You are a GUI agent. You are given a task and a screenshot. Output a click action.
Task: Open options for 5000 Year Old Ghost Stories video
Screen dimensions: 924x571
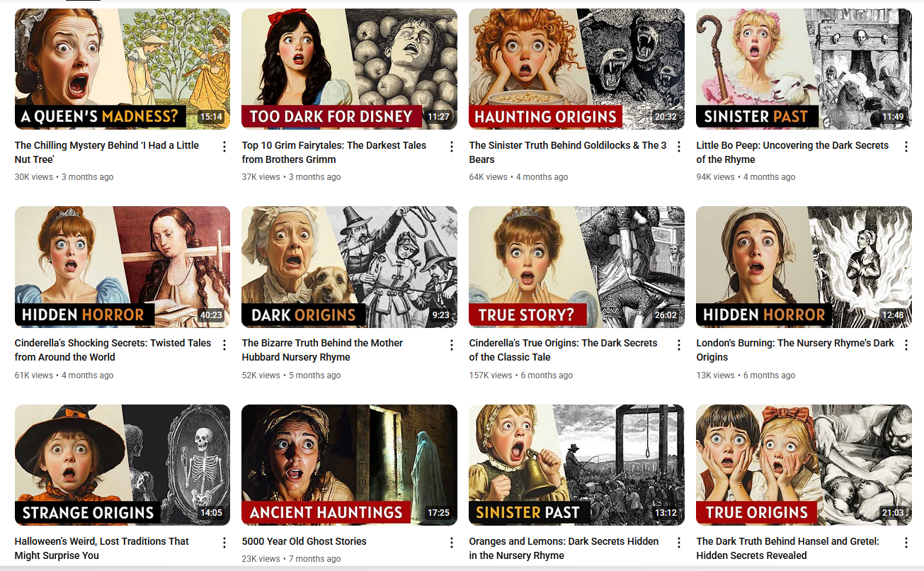(452, 543)
